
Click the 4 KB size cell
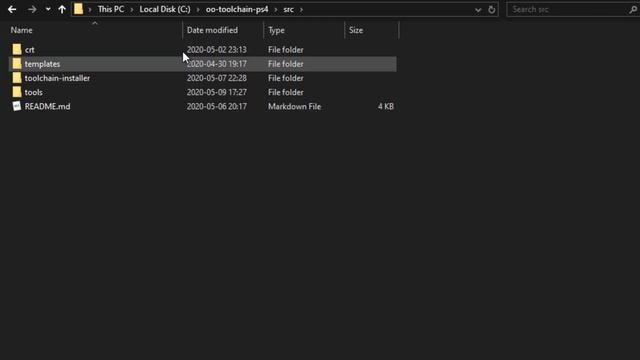pos(386,107)
